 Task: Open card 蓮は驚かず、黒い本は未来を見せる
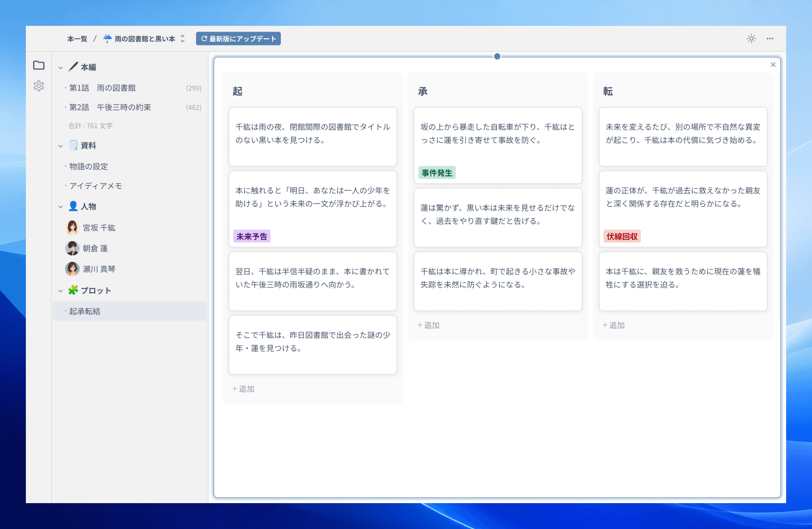coord(498,218)
